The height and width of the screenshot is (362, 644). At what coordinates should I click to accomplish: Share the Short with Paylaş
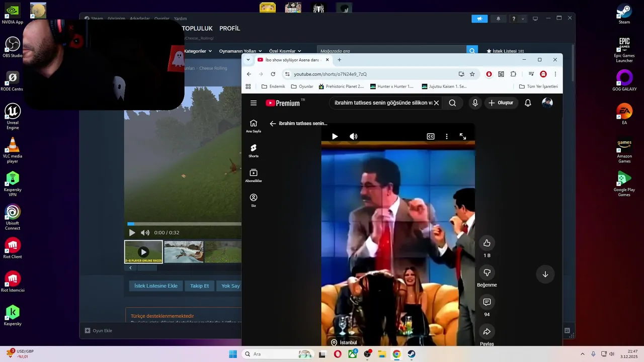point(487,332)
